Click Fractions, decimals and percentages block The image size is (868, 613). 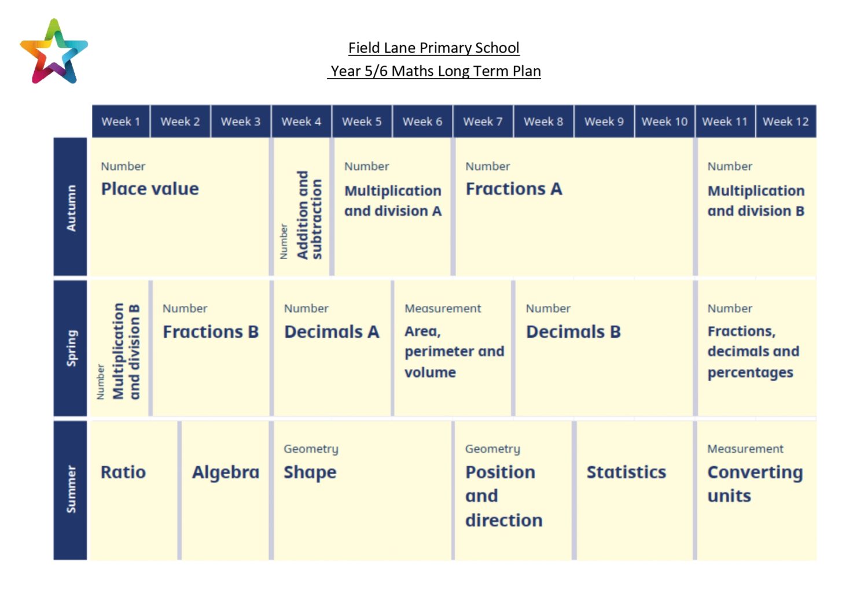pyautogui.click(x=757, y=348)
